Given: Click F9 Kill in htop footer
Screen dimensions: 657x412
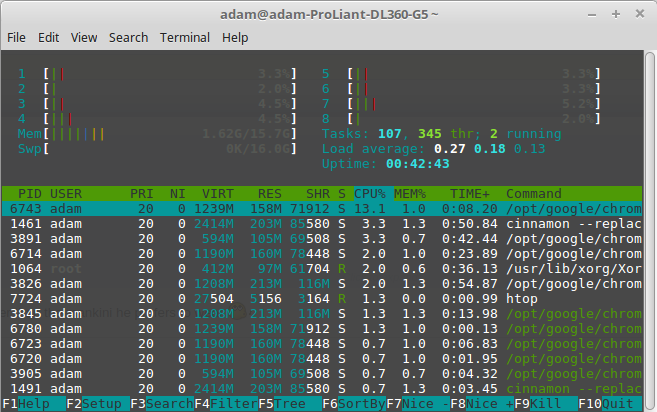Looking at the screenshot, I should pos(538,403).
